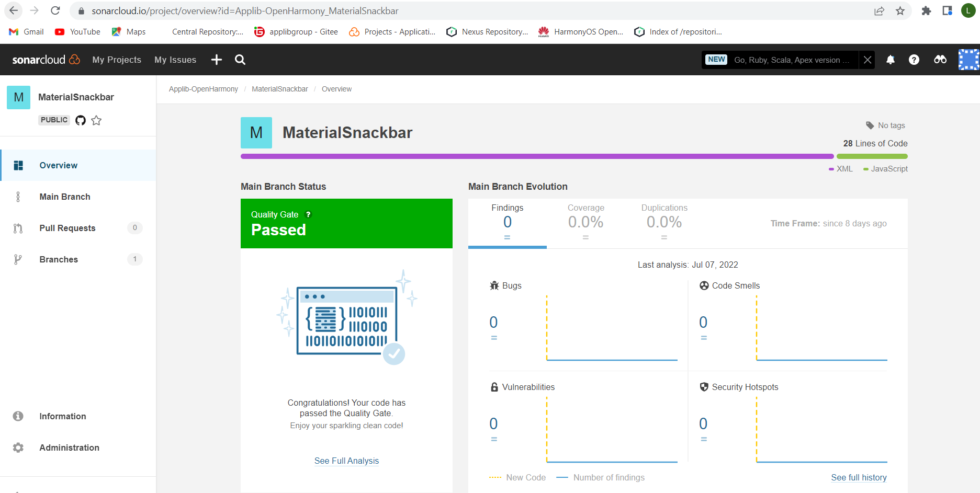The width and height of the screenshot is (980, 493).
Task: Click the browser address bar URL
Action: [245, 11]
